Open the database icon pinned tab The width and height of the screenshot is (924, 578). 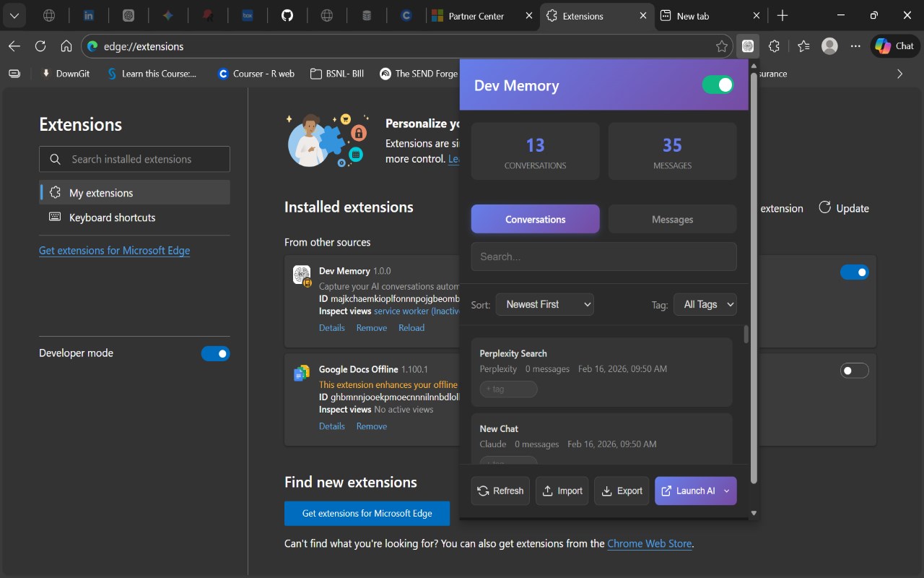367,15
